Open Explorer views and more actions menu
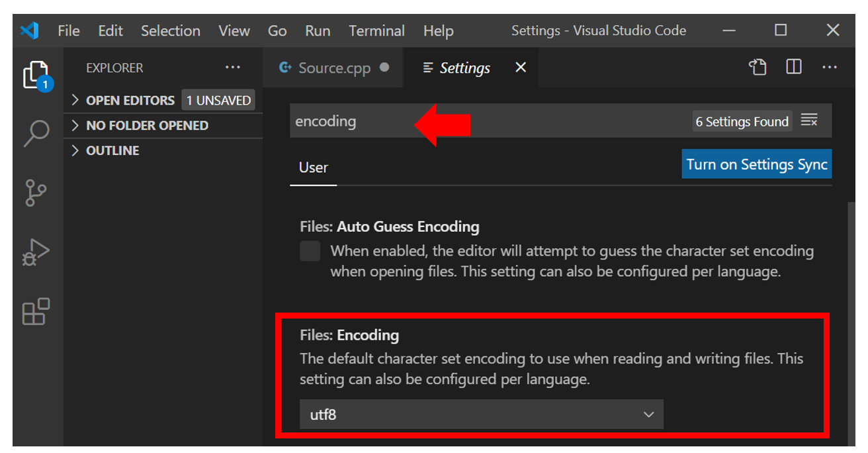868x453 pixels. click(x=233, y=68)
